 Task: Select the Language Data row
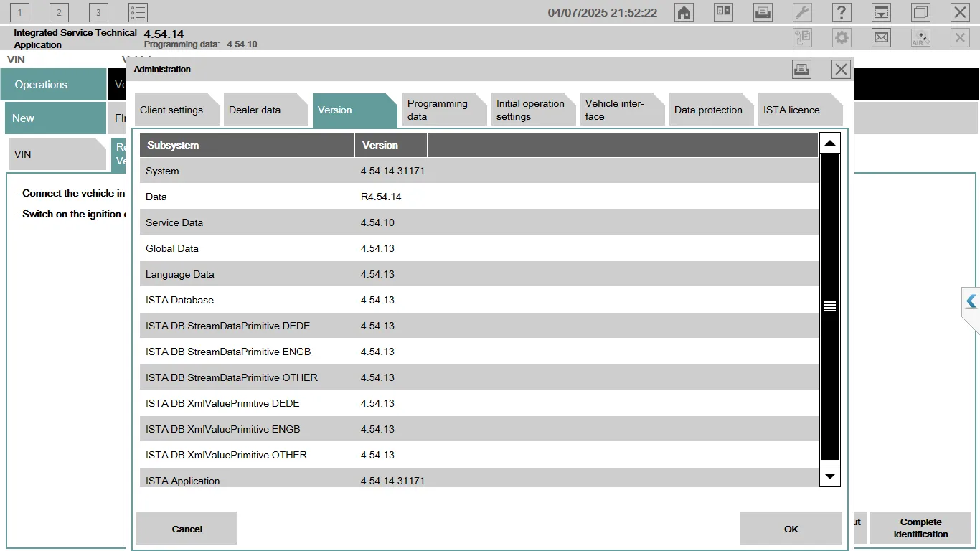click(479, 274)
